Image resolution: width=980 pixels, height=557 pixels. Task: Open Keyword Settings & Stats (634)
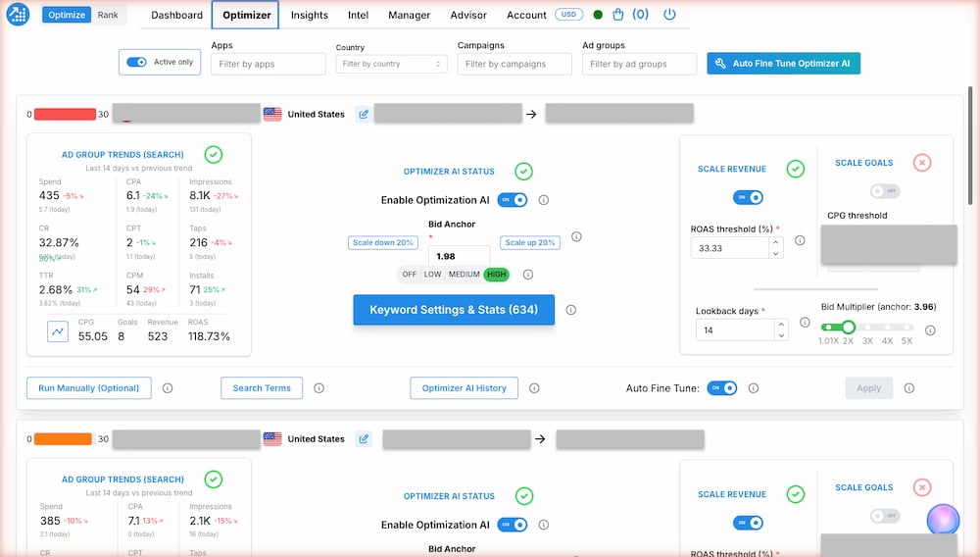454,310
